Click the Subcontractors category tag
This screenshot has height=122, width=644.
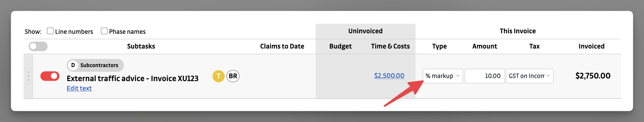[x=99, y=65]
